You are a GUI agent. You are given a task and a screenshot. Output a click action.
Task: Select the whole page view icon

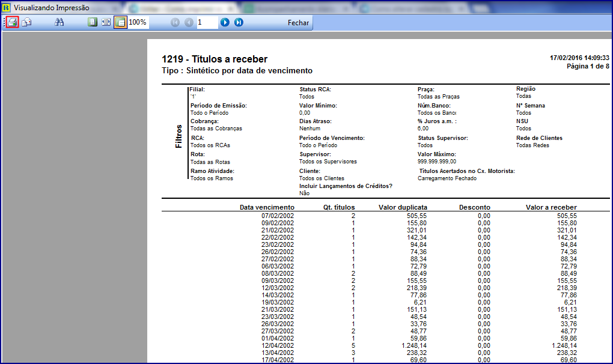click(93, 22)
